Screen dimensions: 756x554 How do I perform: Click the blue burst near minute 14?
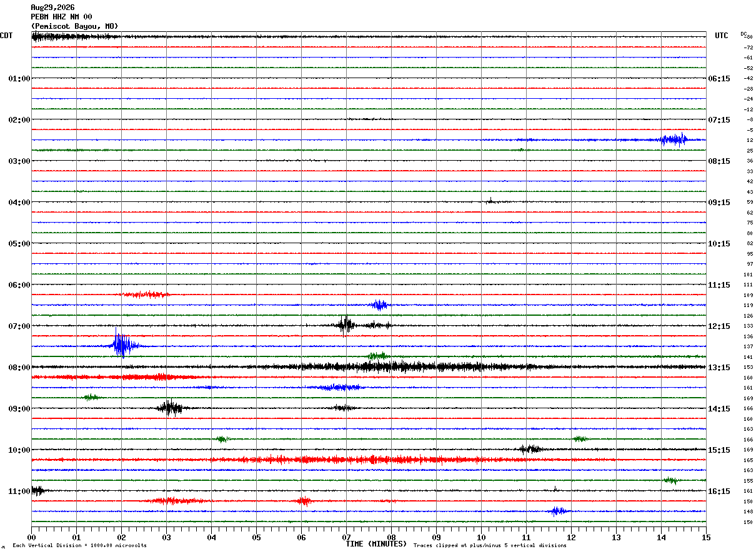pos(674,139)
